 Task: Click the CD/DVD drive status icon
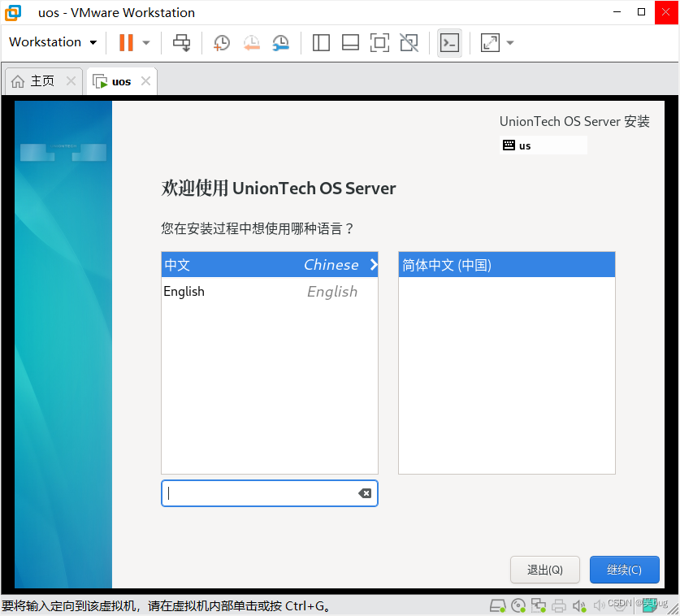(518, 605)
